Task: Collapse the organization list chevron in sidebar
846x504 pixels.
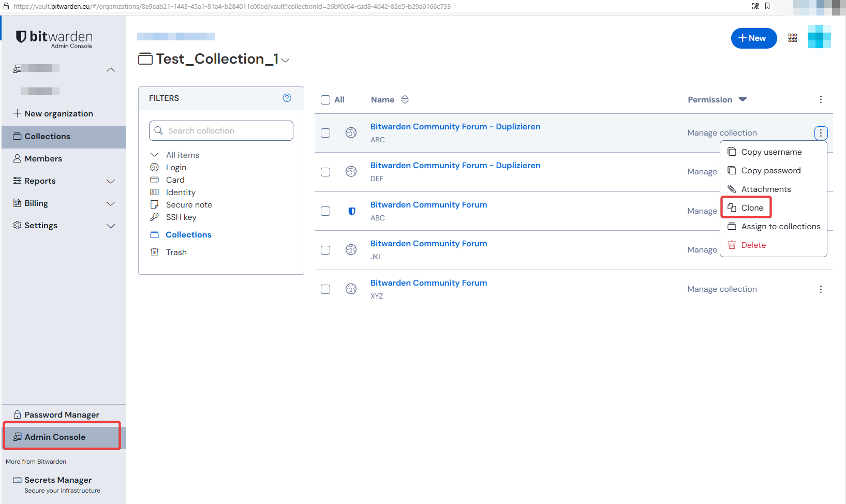Action: pyautogui.click(x=111, y=70)
